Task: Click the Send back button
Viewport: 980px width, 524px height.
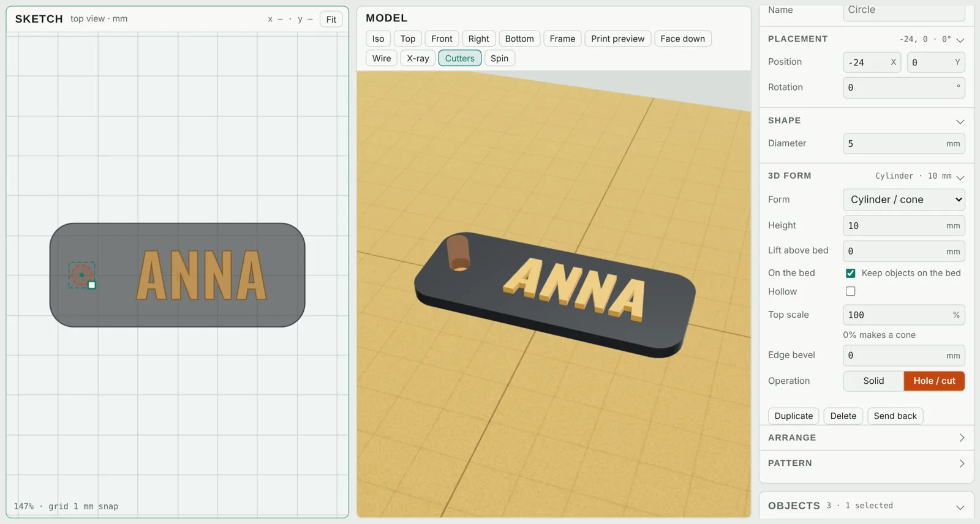Action: (x=895, y=416)
